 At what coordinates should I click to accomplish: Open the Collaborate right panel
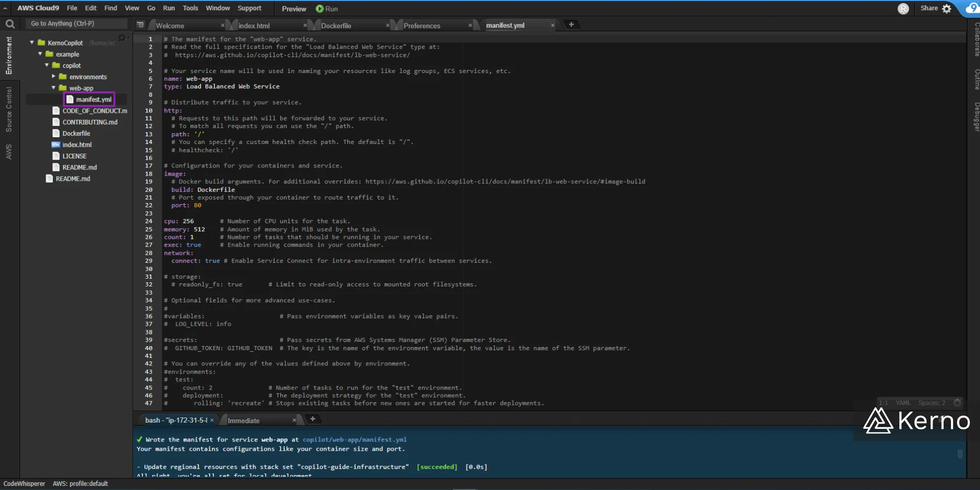point(976,40)
